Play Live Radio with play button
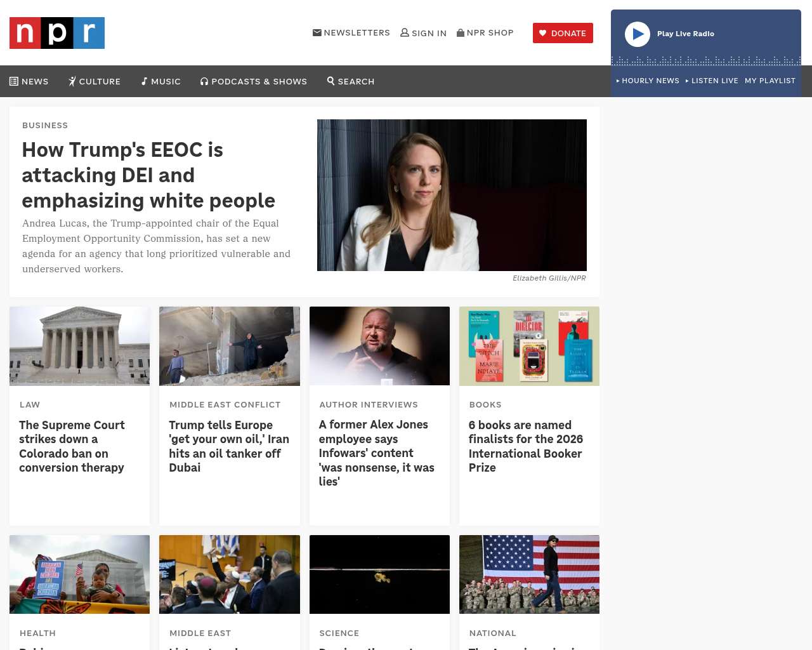The height and width of the screenshot is (650, 812). (x=638, y=34)
